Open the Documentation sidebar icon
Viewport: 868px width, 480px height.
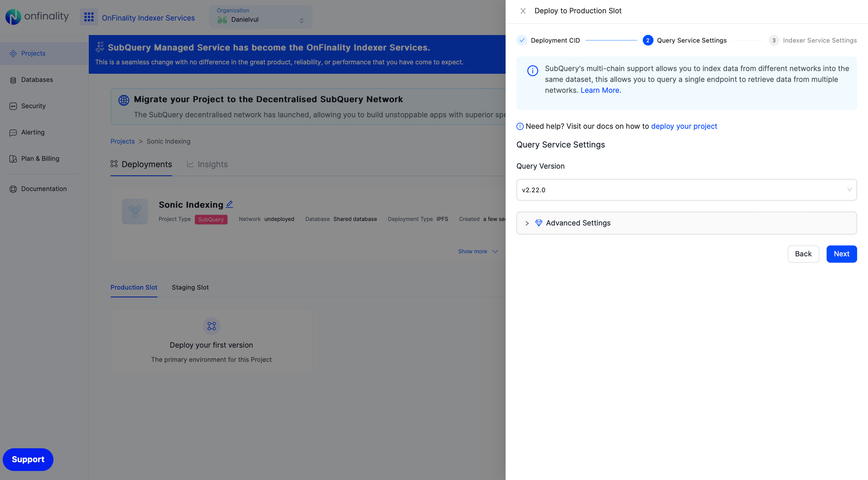tap(13, 189)
